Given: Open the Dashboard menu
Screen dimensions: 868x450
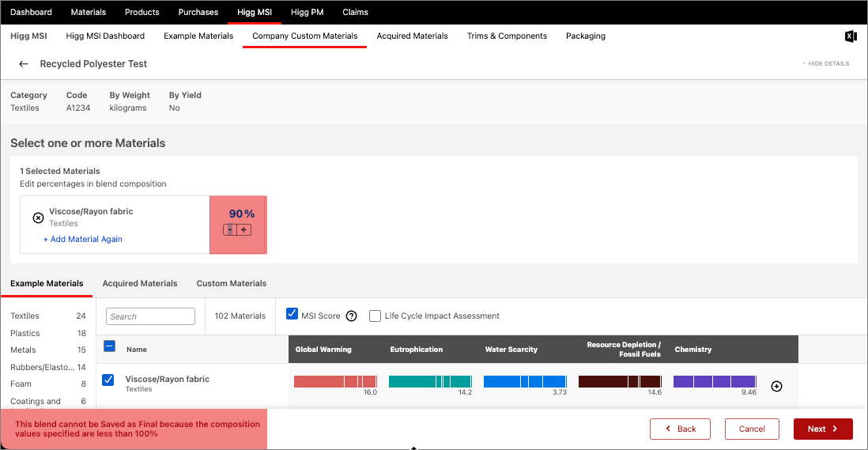Looking at the screenshot, I should pyautogui.click(x=31, y=12).
